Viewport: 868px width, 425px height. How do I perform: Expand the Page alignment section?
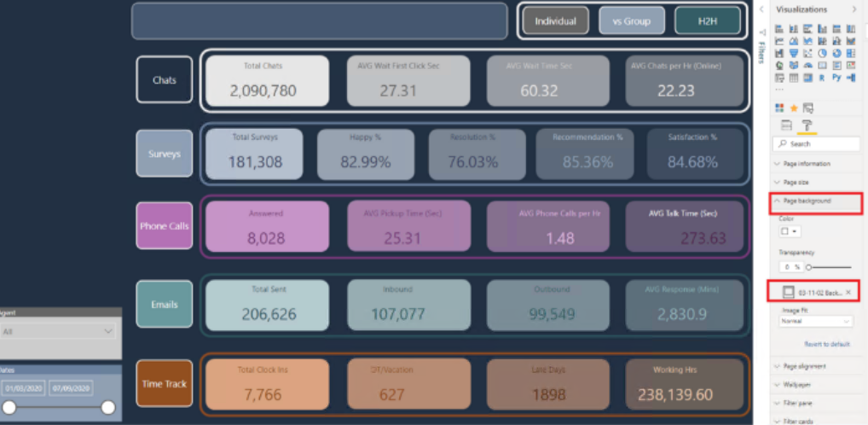[x=818, y=366]
